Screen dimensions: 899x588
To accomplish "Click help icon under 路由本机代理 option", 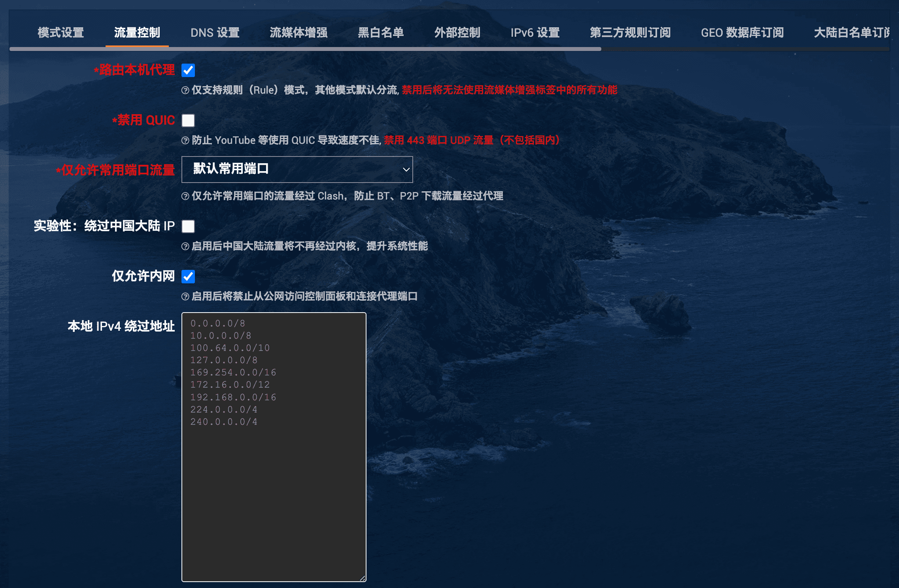I will click(x=185, y=90).
